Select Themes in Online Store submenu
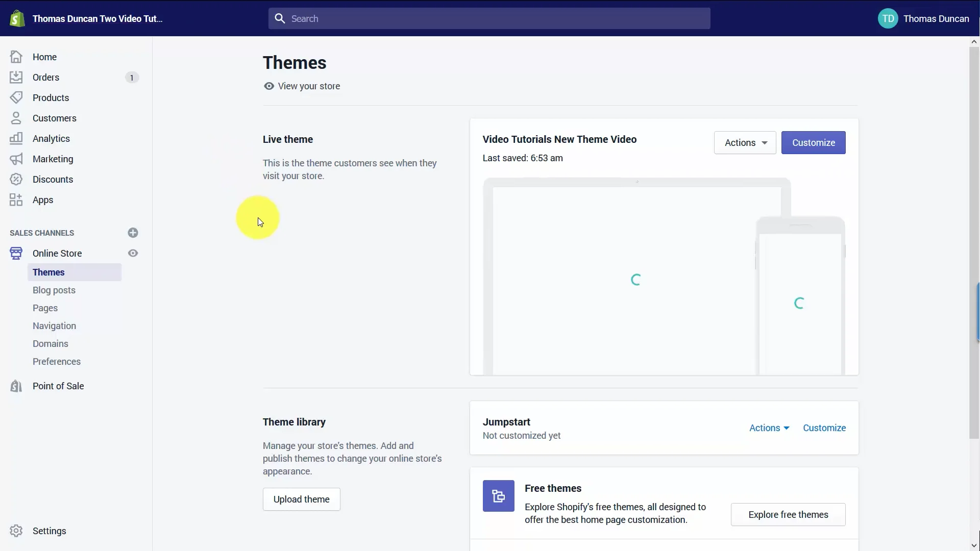The height and width of the screenshot is (551, 980). [x=75, y=272]
